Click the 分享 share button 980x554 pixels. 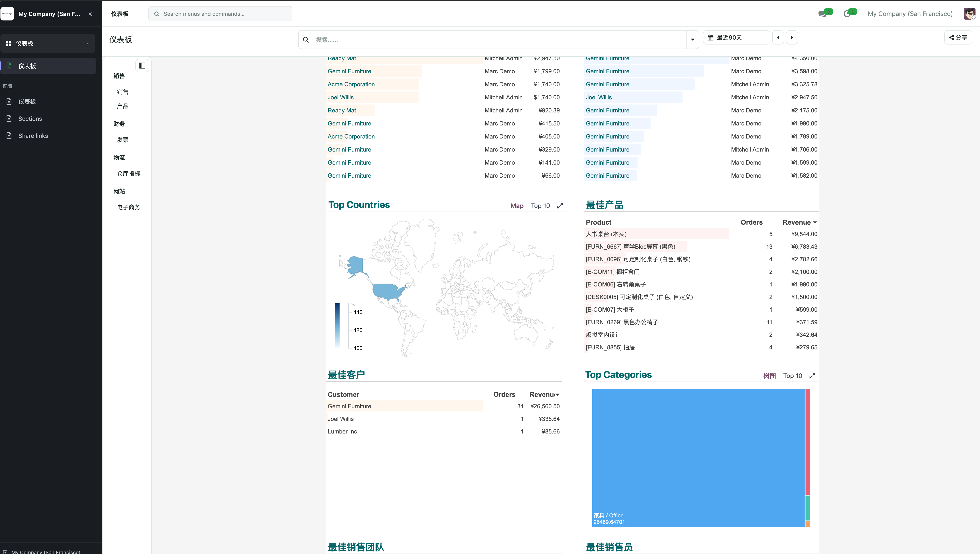click(x=958, y=37)
